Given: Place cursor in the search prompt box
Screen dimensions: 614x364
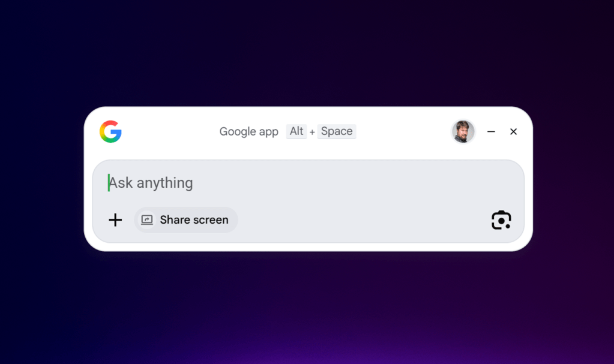Looking at the screenshot, I should (240, 183).
